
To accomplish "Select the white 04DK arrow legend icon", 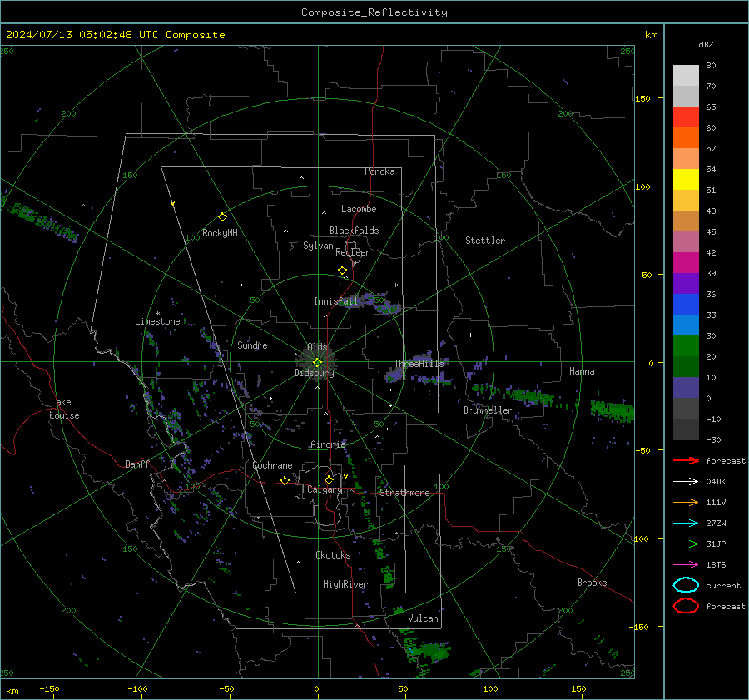I will pyautogui.click(x=686, y=481).
